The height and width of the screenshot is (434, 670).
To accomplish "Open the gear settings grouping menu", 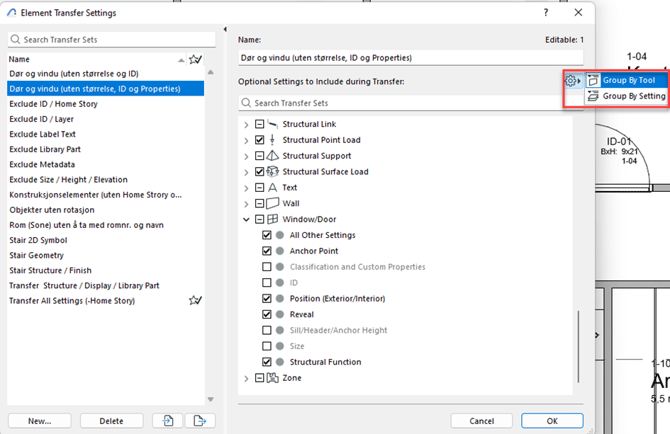I will (x=572, y=81).
